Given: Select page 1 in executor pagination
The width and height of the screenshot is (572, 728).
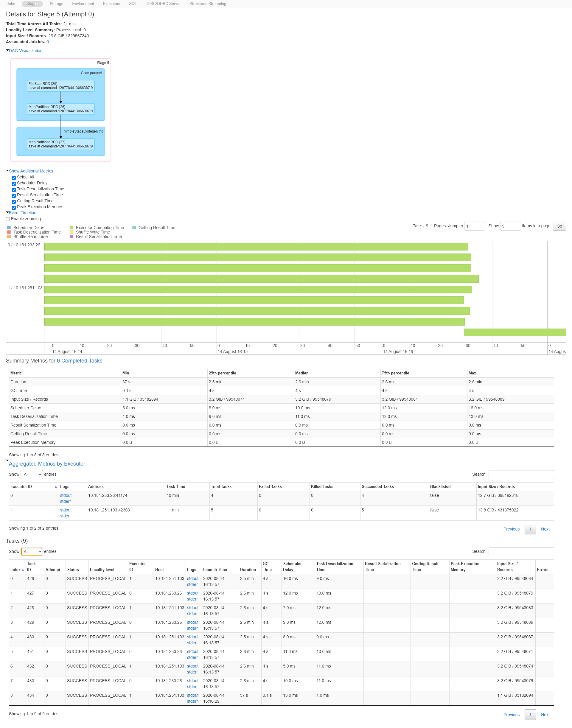Looking at the screenshot, I should click(530, 529).
